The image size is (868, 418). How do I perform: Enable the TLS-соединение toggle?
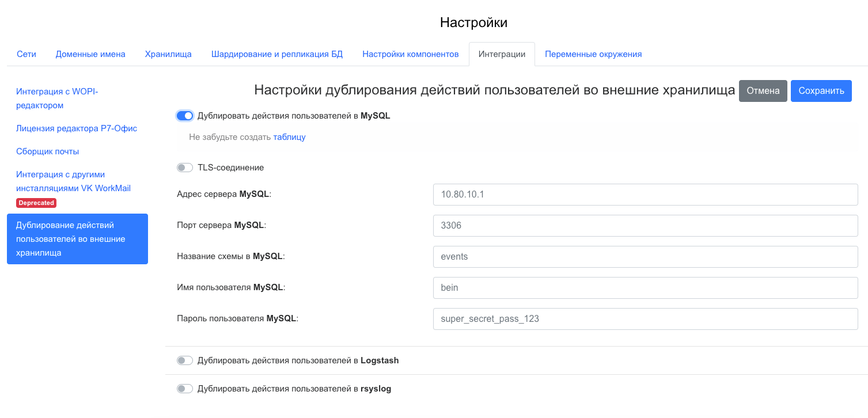coord(185,168)
